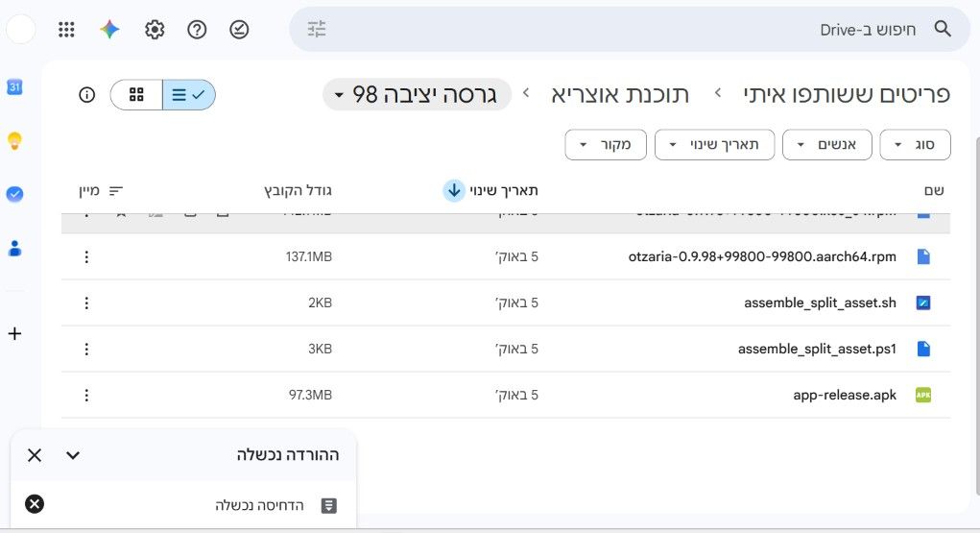
Task: Open the סוג type filter dropdown
Action: point(915,144)
